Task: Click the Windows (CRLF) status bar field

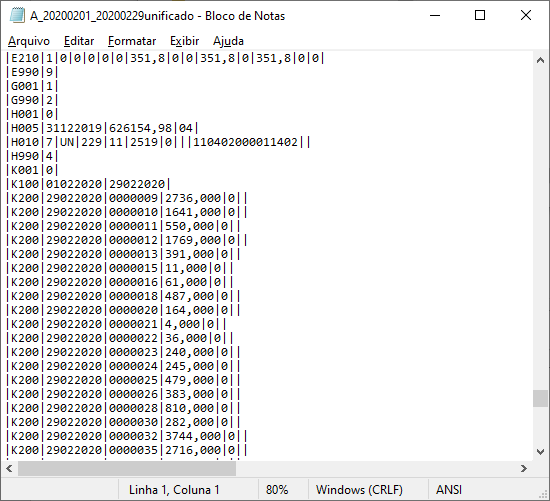Action: pyautogui.click(x=360, y=489)
